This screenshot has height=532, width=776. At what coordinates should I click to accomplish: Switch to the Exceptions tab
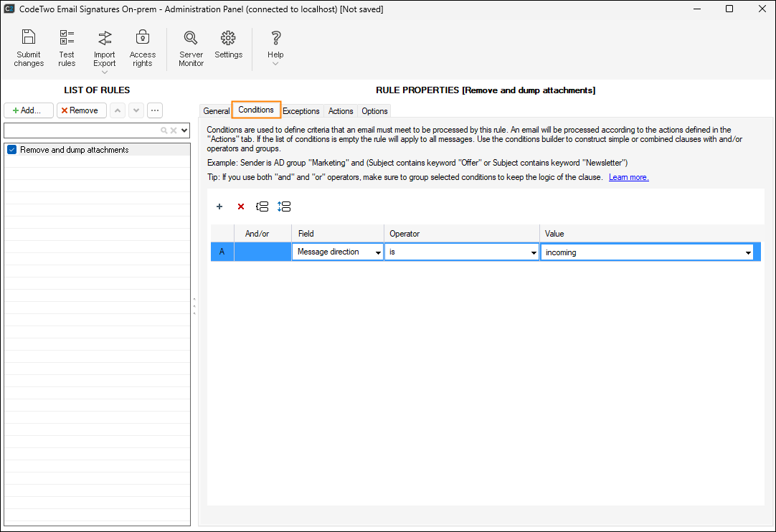[301, 111]
